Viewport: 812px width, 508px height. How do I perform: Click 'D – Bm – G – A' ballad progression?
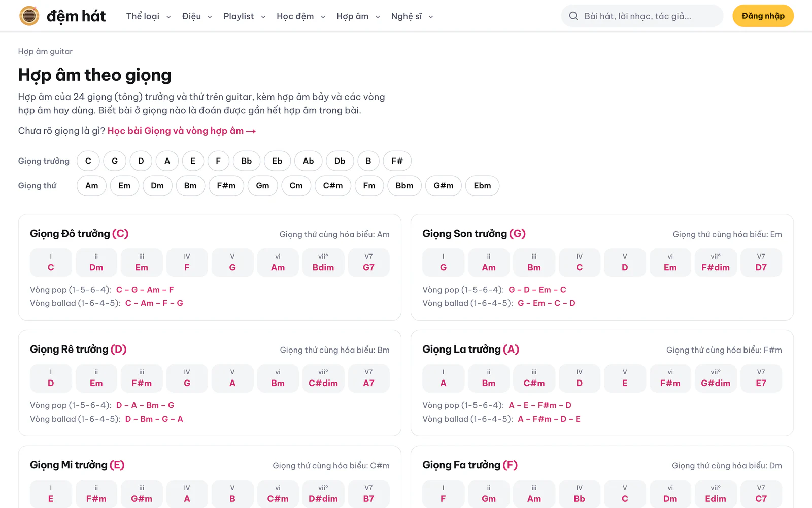click(x=154, y=419)
